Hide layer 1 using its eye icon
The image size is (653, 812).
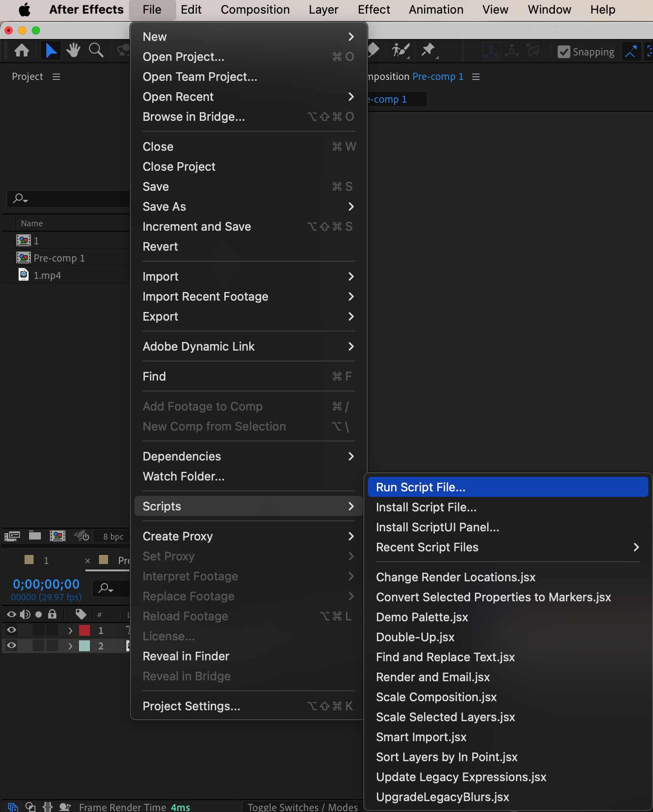pyautogui.click(x=11, y=630)
